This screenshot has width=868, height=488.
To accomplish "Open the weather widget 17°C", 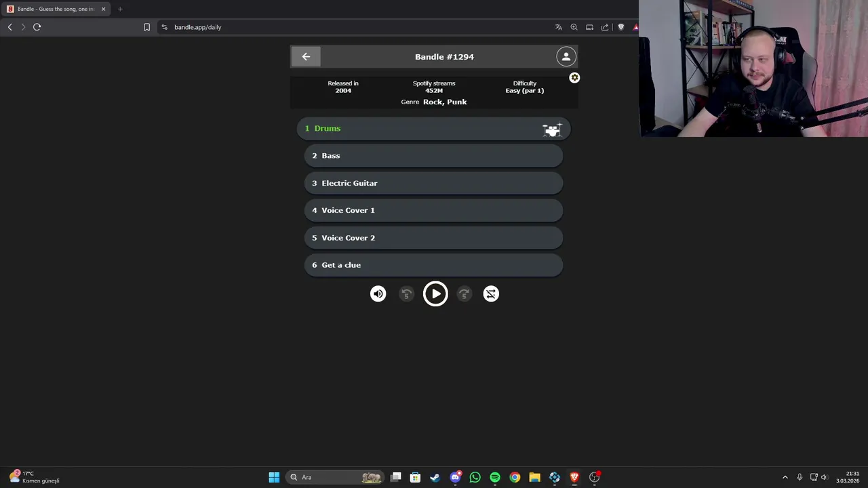I will 34,477.
